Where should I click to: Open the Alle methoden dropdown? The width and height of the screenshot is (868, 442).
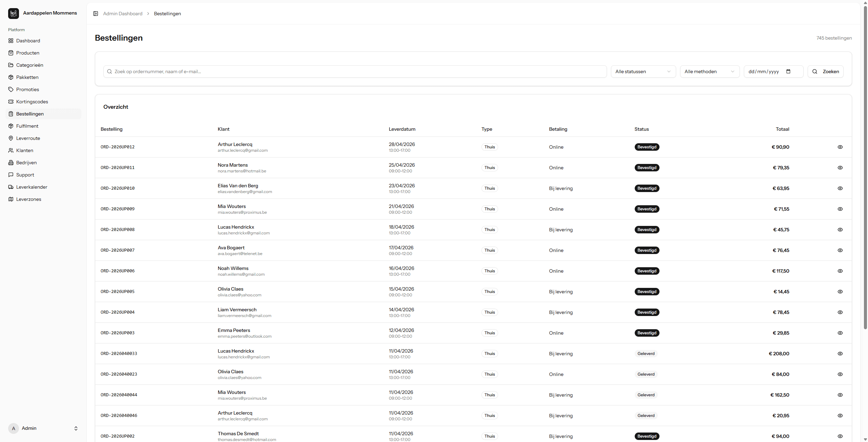tap(709, 71)
